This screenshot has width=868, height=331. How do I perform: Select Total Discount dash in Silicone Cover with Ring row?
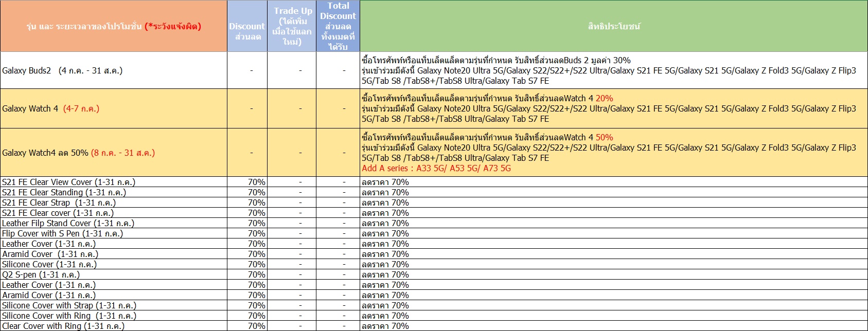(x=338, y=316)
